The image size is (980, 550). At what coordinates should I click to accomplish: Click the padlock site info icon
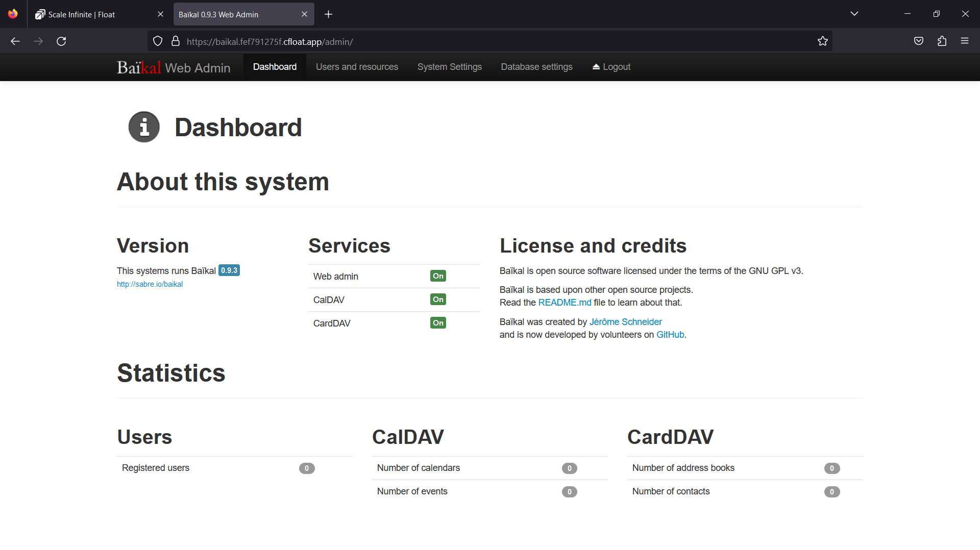point(176,41)
